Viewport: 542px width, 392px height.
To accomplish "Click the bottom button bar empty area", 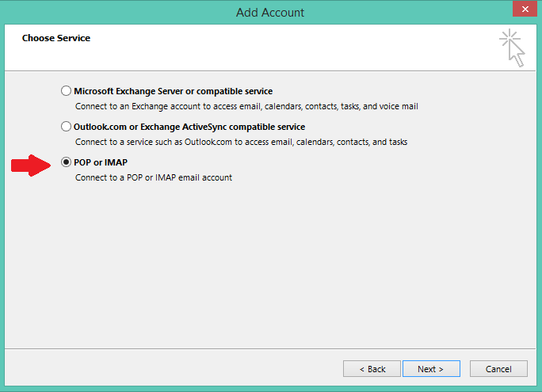I will click(173, 368).
